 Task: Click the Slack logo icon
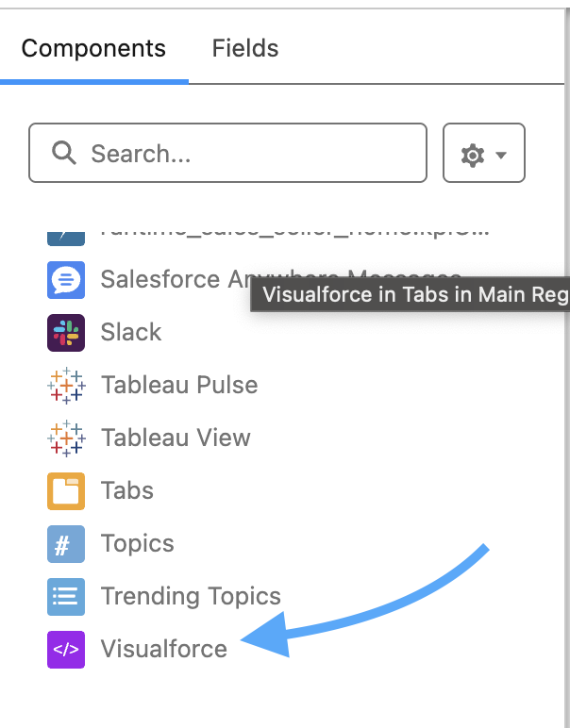click(66, 333)
